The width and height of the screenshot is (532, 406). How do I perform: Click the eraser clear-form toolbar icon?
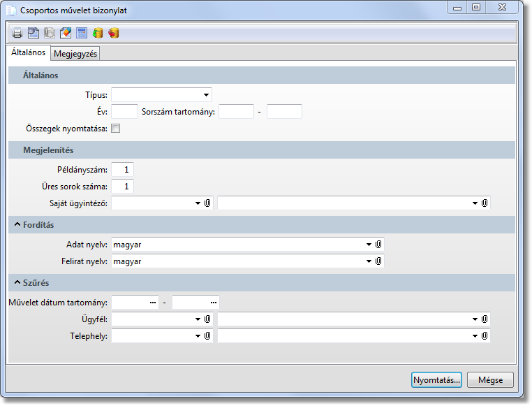point(66,33)
